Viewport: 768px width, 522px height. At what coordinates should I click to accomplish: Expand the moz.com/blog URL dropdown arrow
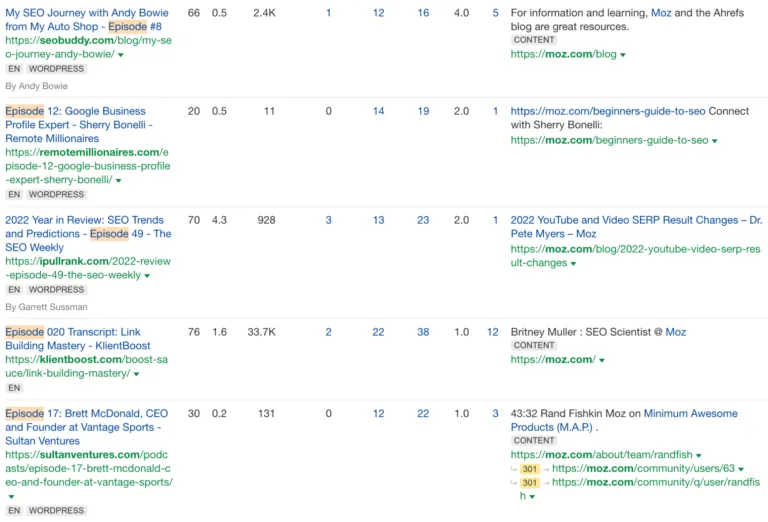623,55
